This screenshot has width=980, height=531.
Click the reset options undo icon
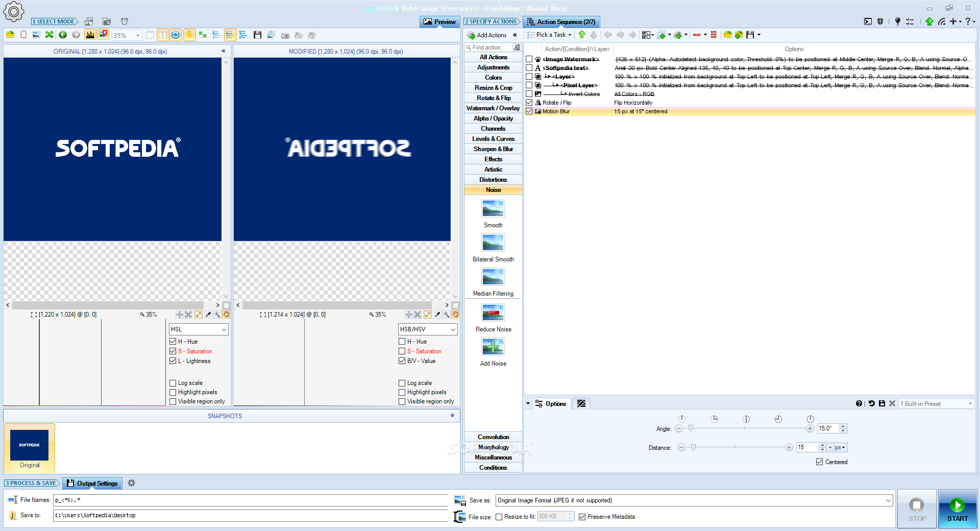tap(871, 403)
